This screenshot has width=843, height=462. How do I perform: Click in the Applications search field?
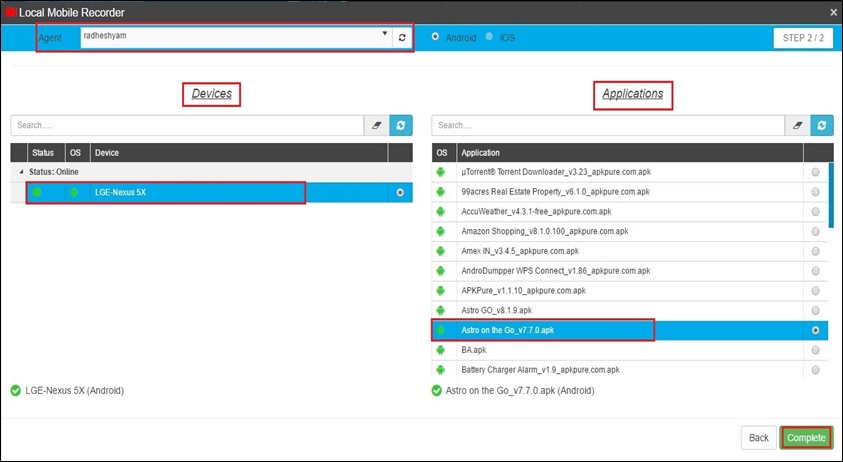point(608,125)
